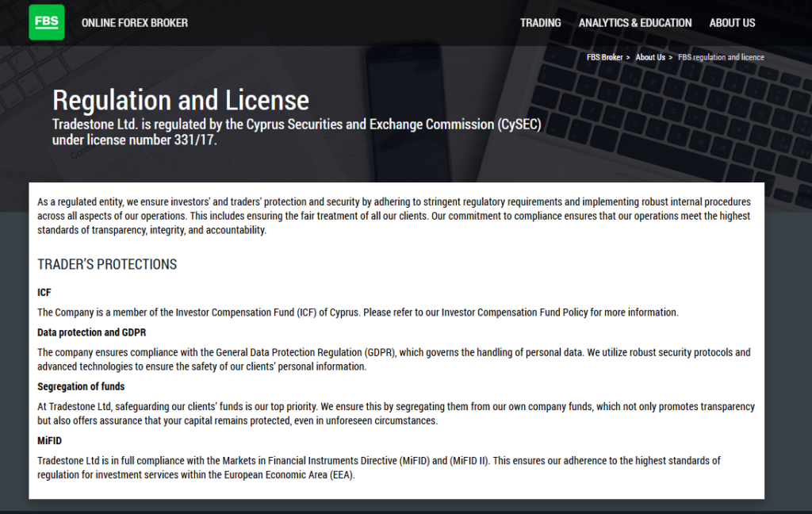
Task: Open the About Us menu
Action: pyautogui.click(x=732, y=23)
